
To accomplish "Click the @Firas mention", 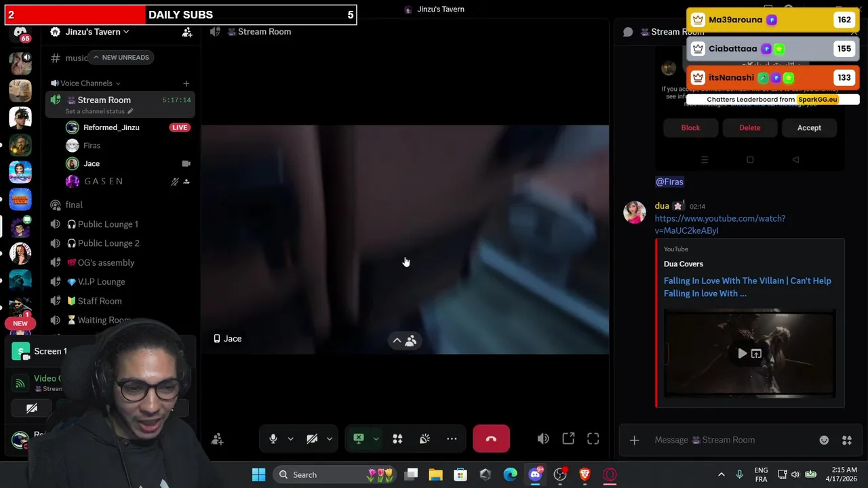I will coord(669,182).
